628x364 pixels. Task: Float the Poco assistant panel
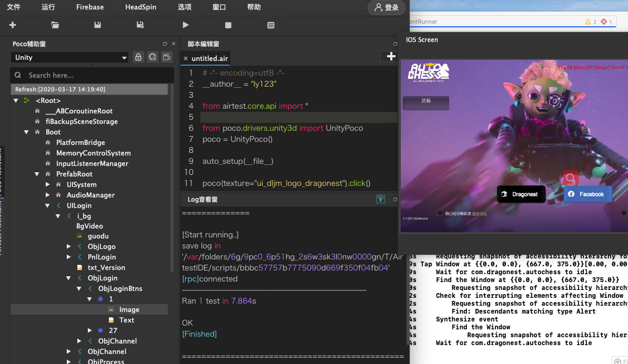[x=165, y=44]
